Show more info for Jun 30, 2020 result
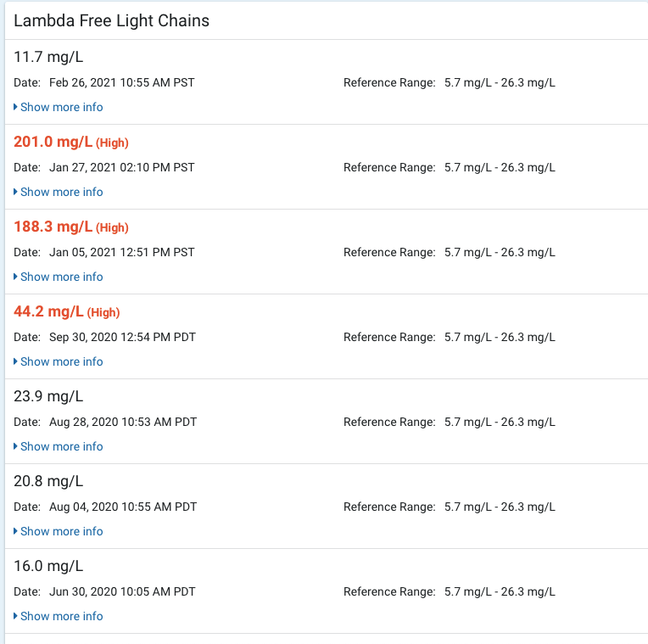This screenshot has height=644, width=648. pos(61,616)
